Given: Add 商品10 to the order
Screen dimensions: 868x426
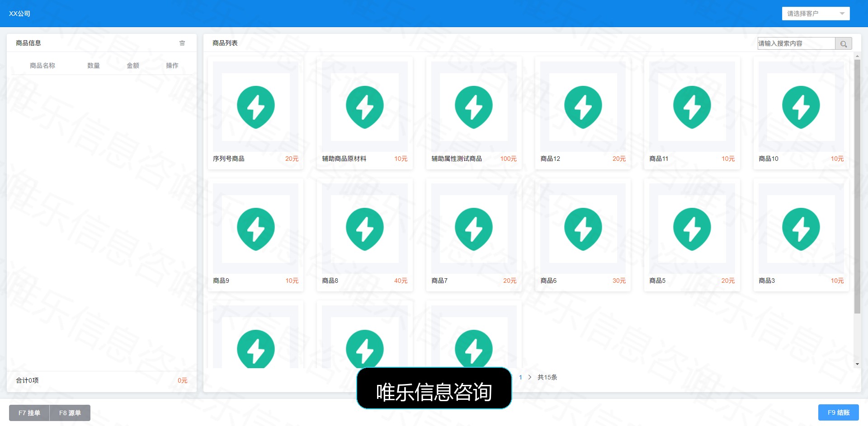Looking at the screenshot, I should [x=801, y=113].
